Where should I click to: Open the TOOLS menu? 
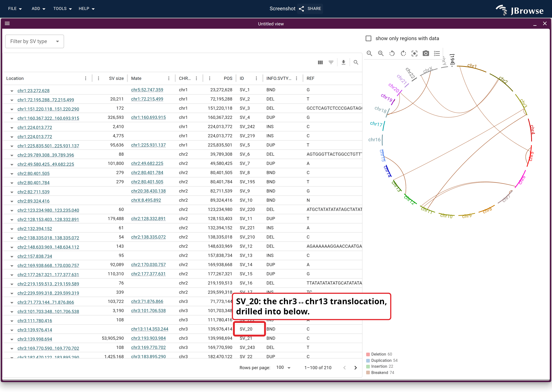63,9
